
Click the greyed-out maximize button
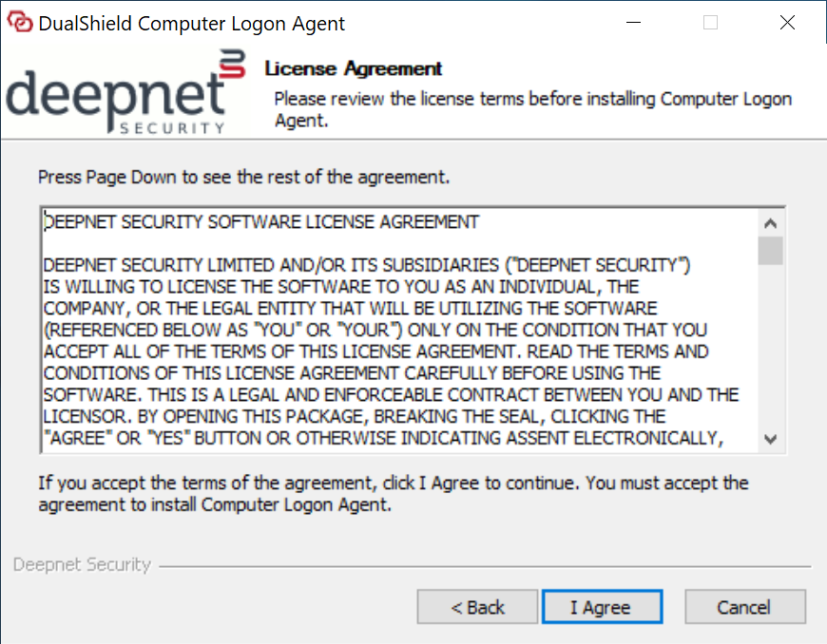click(710, 23)
